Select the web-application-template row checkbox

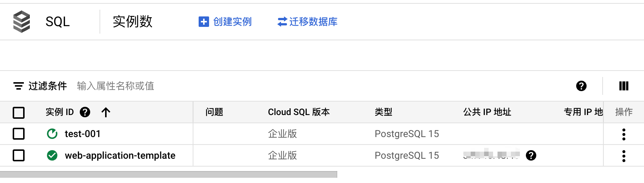click(19, 155)
